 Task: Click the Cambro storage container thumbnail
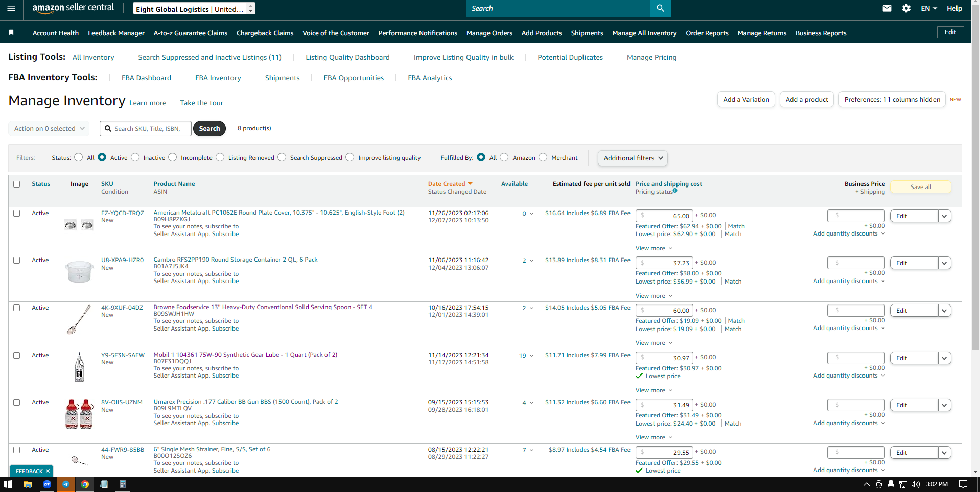(79, 271)
